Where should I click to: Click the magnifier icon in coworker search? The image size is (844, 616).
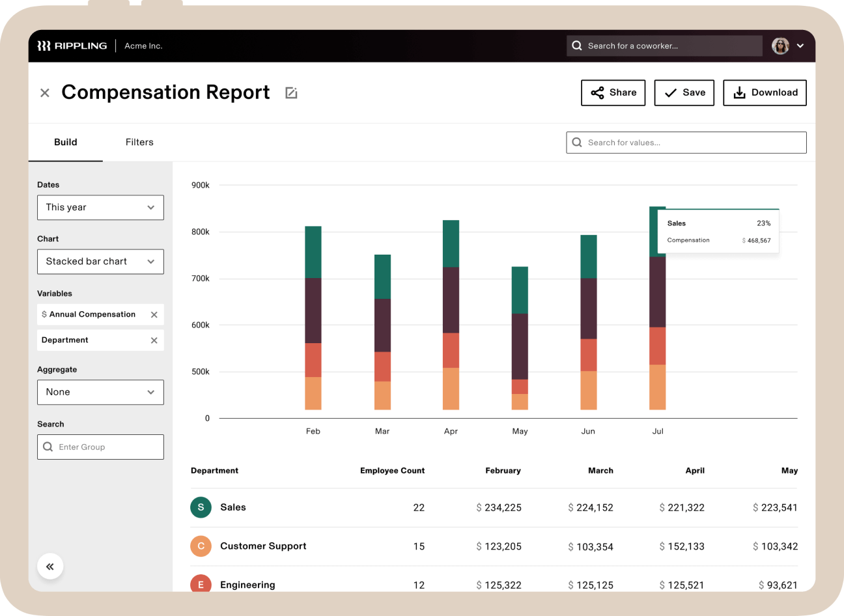577,46
